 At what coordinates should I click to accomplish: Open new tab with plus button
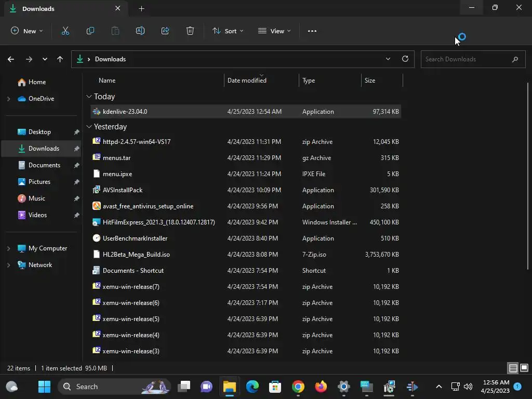(142, 8)
